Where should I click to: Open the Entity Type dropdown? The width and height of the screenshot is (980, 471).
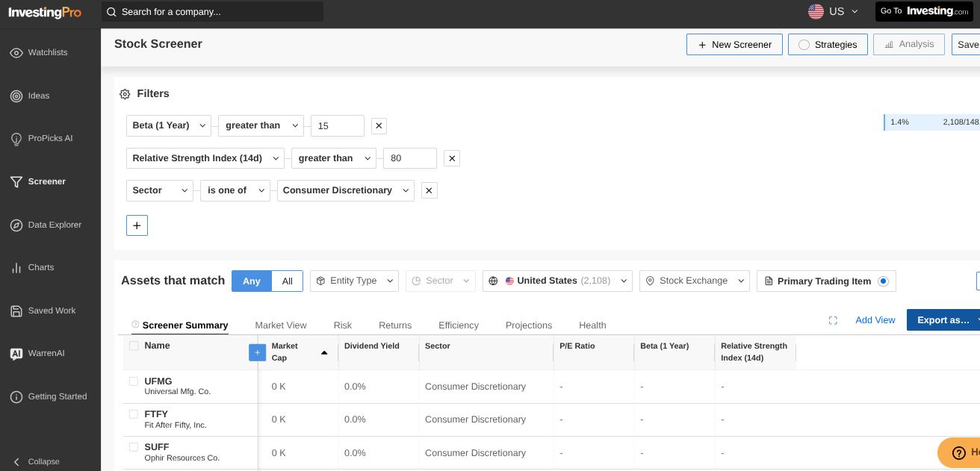coord(354,281)
